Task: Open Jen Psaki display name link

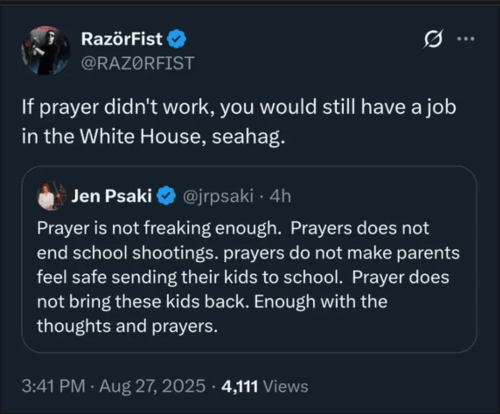Action: click(x=112, y=196)
